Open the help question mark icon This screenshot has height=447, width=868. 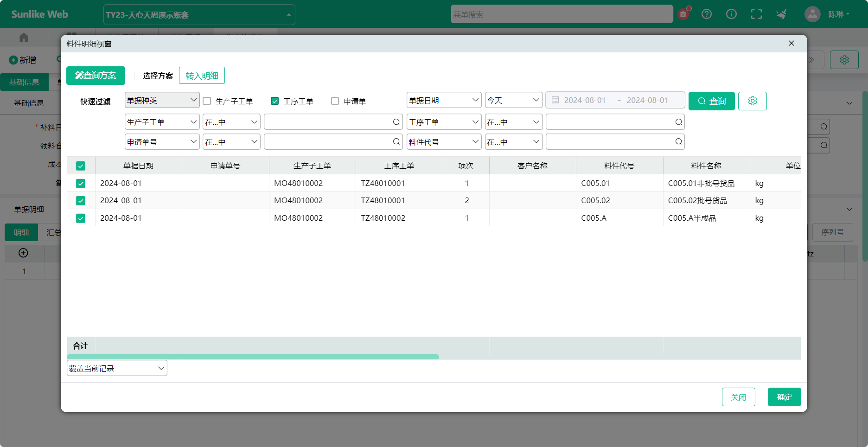point(707,14)
